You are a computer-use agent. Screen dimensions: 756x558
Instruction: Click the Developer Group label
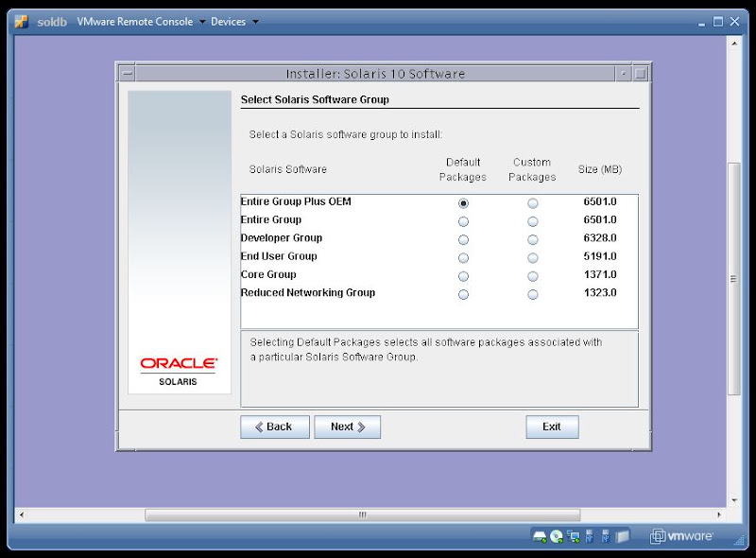click(x=281, y=238)
